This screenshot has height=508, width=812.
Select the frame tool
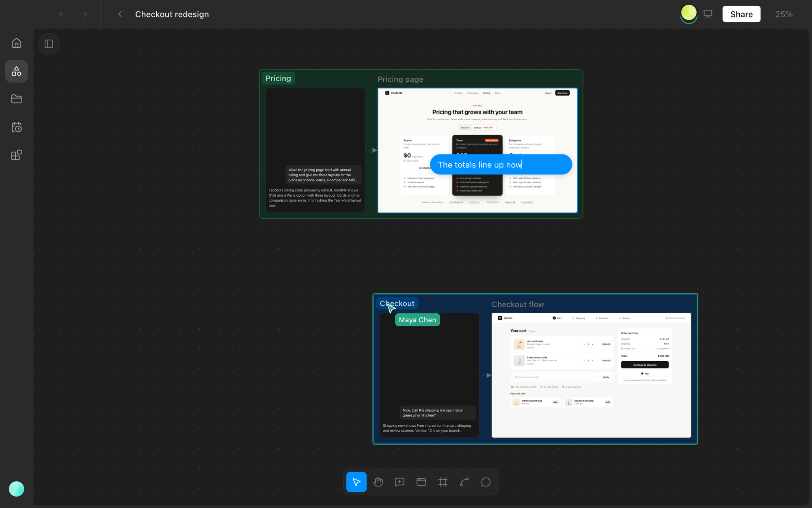[443, 482]
